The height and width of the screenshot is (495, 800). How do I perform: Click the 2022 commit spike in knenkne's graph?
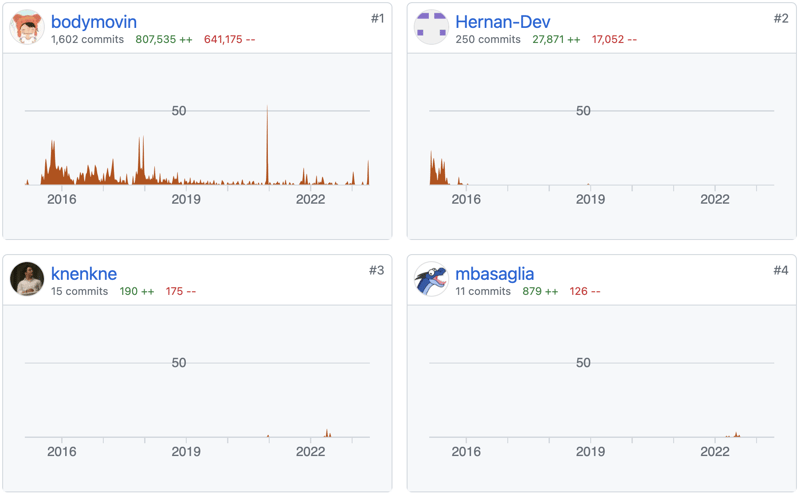[x=327, y=434]
